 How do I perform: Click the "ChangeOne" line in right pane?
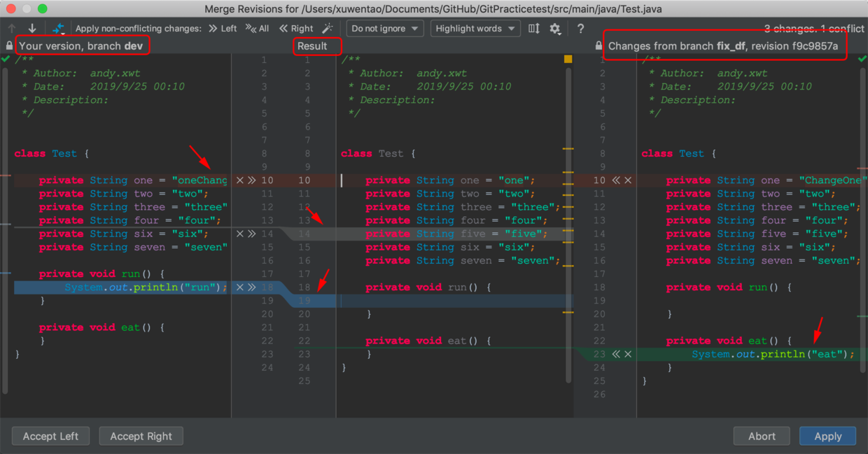tap(766, 180)
